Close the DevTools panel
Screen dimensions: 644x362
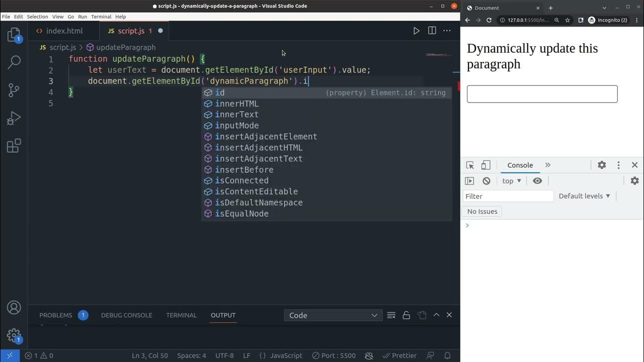[x=635, y=165]
